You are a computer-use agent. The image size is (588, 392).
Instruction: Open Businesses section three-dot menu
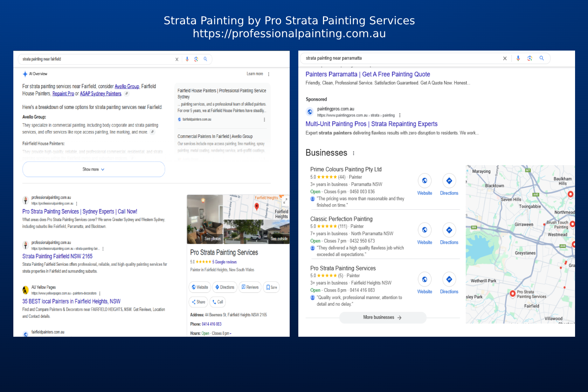tap(354, 153)
